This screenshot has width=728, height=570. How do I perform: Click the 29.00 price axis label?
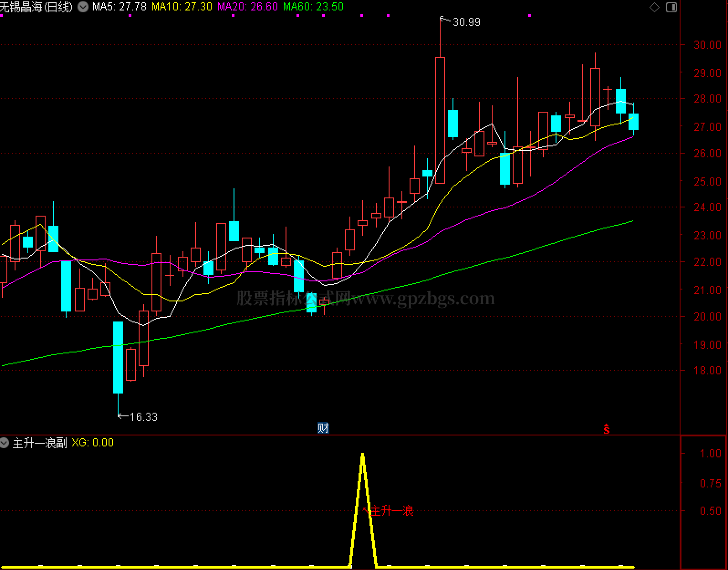[707, 73]
